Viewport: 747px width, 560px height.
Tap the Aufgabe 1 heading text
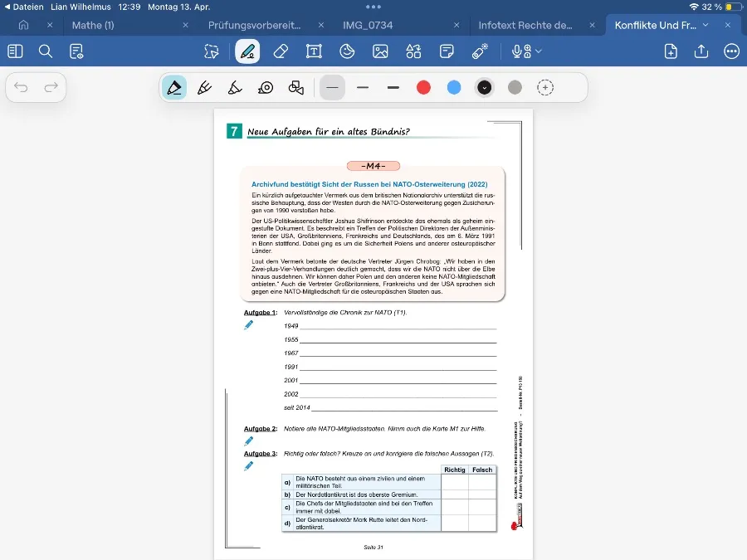tap(261, 313)
